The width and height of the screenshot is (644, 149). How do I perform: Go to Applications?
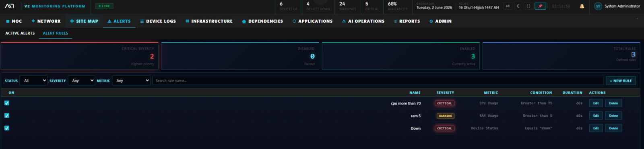click(313, 21)
